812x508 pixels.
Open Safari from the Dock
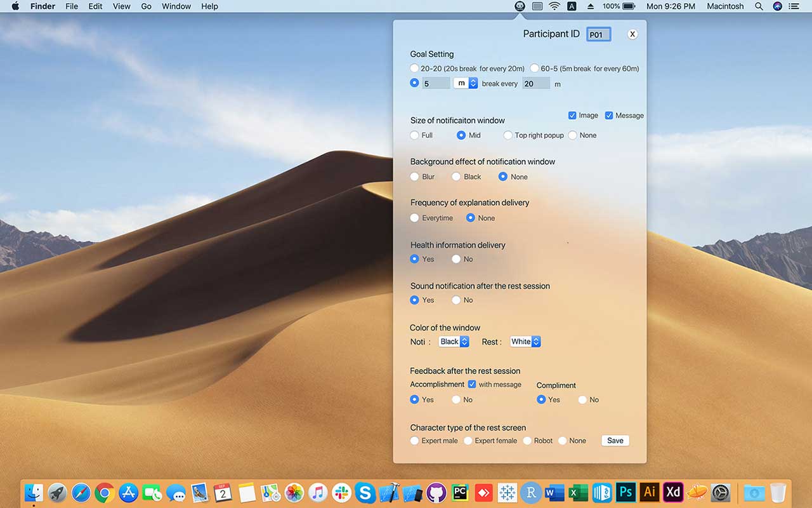click(81, 492)
